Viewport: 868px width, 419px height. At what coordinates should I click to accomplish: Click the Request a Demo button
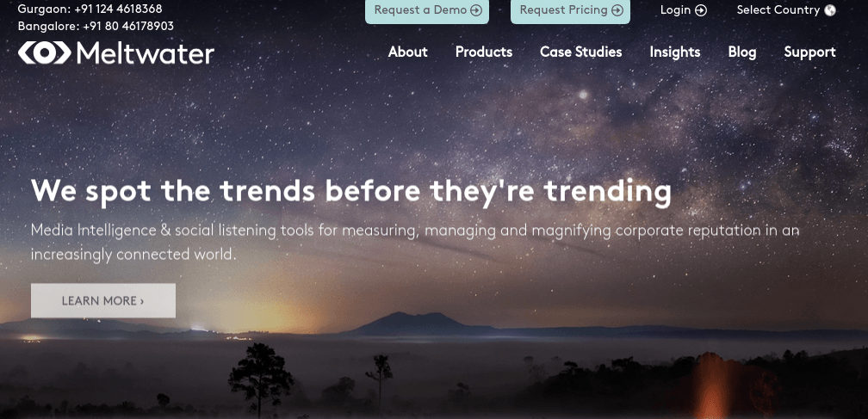click(x=427, y=11)
